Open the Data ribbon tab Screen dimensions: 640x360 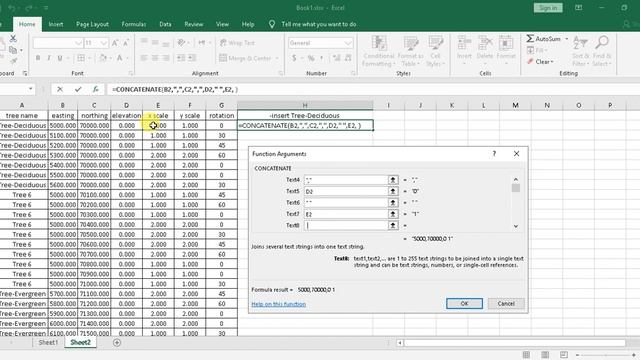coord(165,24)
